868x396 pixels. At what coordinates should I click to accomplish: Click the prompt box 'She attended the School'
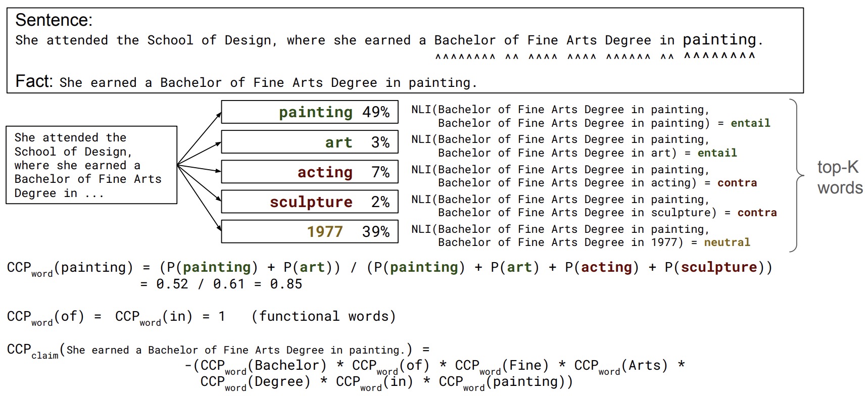coord(91,165)
